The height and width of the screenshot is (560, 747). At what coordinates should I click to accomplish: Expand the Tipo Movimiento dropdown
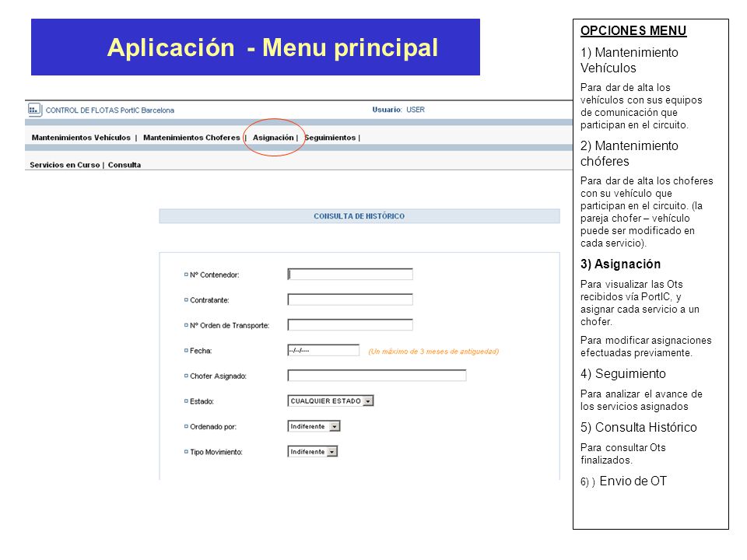click(x=313, y=451)
